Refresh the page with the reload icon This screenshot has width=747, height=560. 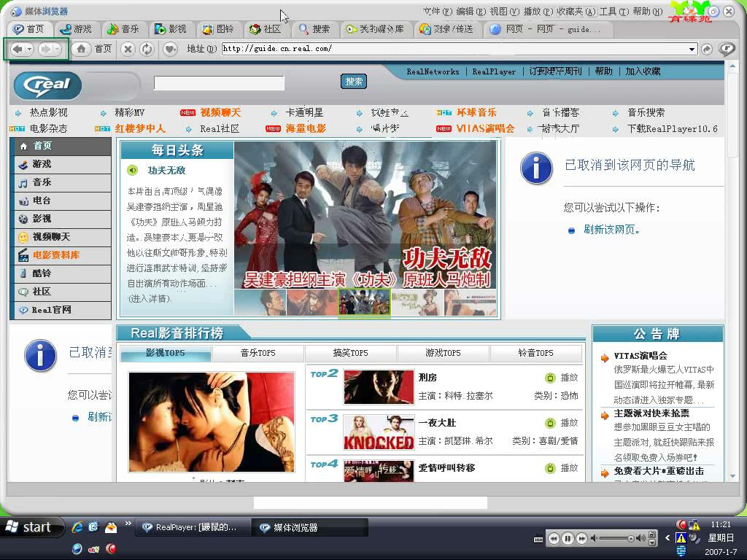(x=147, y=49)
